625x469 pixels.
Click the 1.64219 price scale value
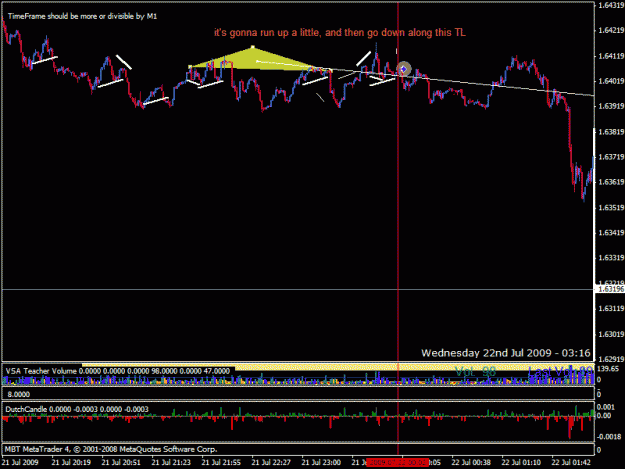click(611, 31)
